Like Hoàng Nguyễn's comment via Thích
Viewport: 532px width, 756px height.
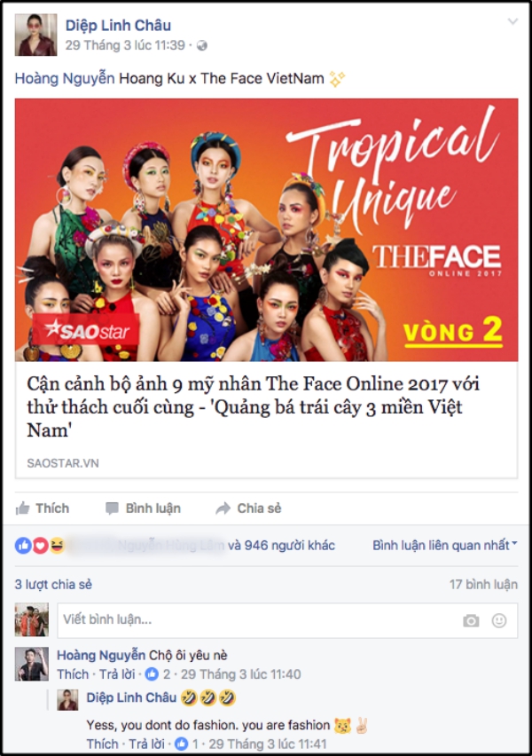[x=73, y=674]
